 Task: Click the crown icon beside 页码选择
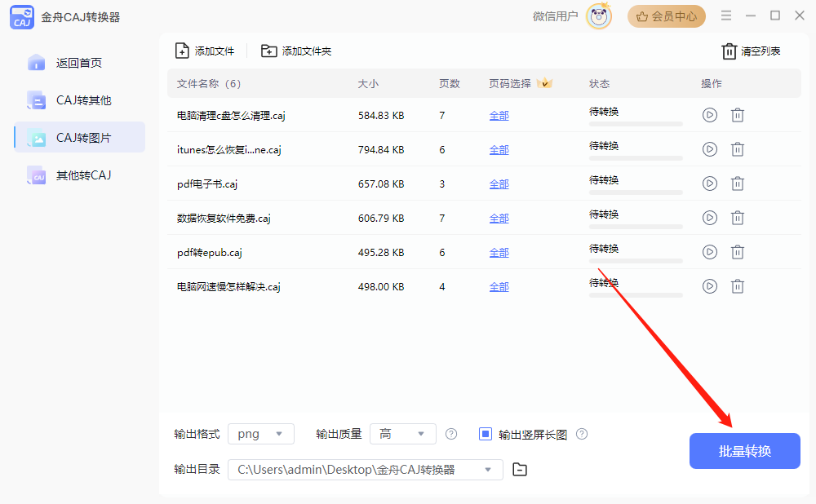tap(544, 83)
